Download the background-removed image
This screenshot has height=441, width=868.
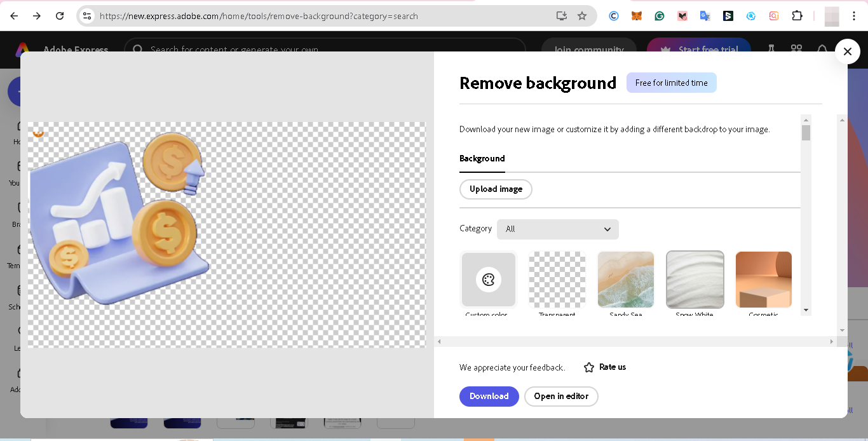pyautogui.click(x=489, y=397)
